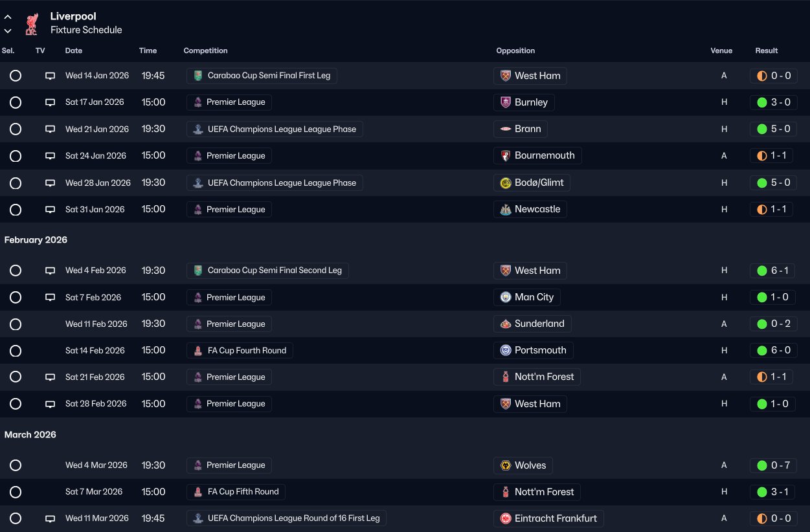The height and width of the screenshot is (532, 810).
Task: Click the Bodø/Glimt club badge
Action: tap(506, 183)
